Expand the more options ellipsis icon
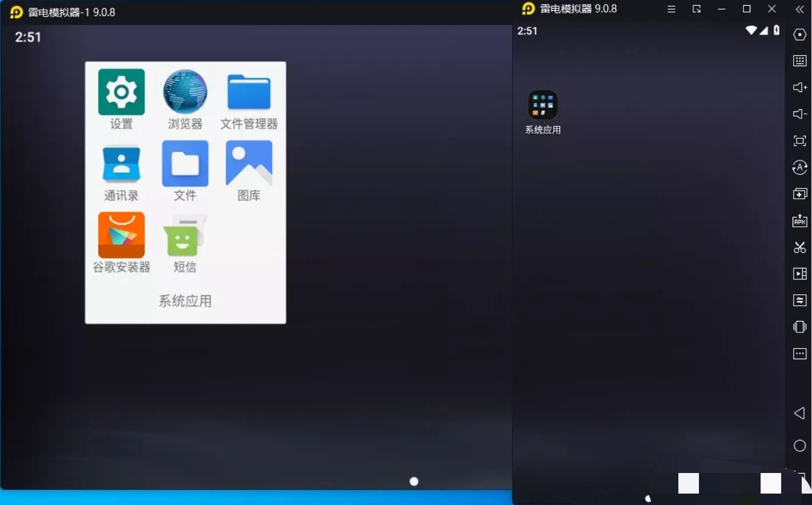This screenshot has height=505, width=812. coord(799,354)
